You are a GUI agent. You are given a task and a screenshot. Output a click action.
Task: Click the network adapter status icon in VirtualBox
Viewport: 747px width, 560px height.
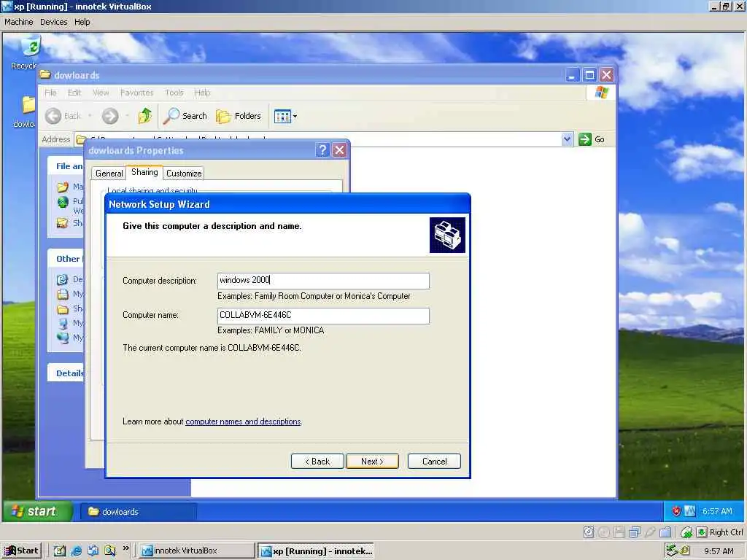[635, 532]
